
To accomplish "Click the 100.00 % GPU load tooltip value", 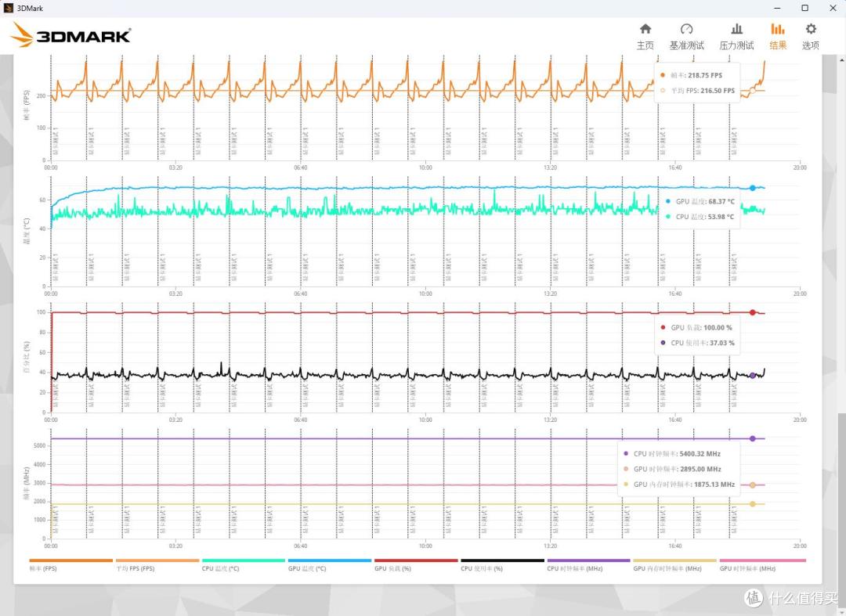I will (718, 328).
